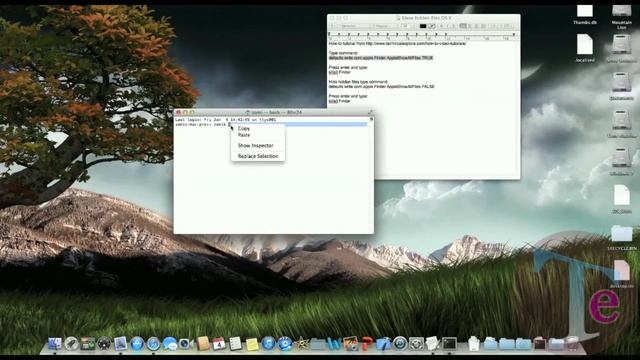Open Dashboard gauge icon in Dock
The image size is (640, 360).
[104, 344]
